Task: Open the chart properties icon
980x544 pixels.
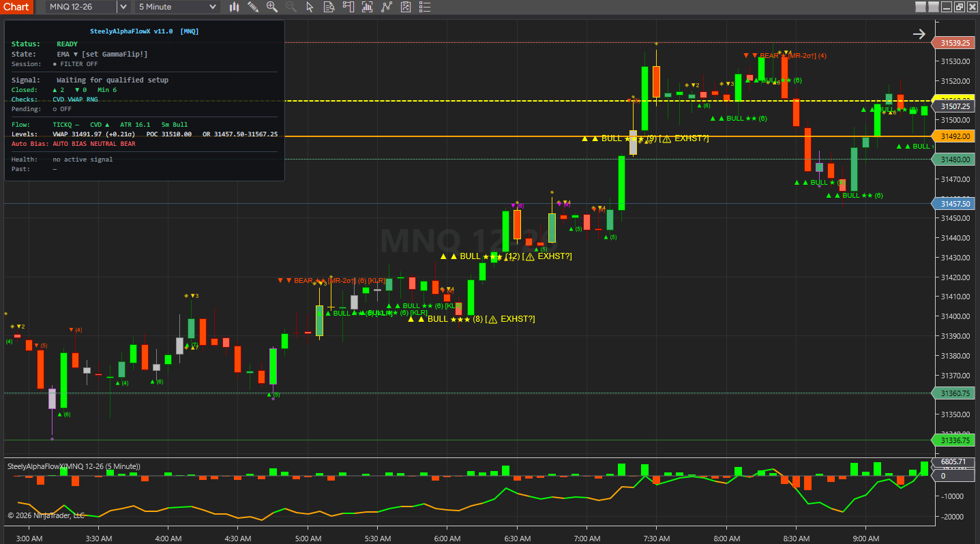Action: pos(406,7)
